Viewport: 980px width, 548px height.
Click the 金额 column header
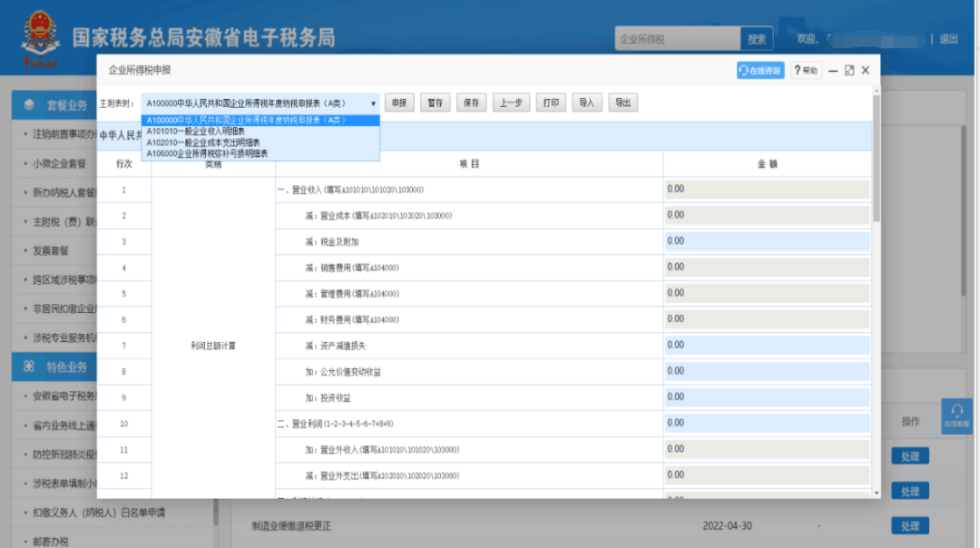coord(767,163)
